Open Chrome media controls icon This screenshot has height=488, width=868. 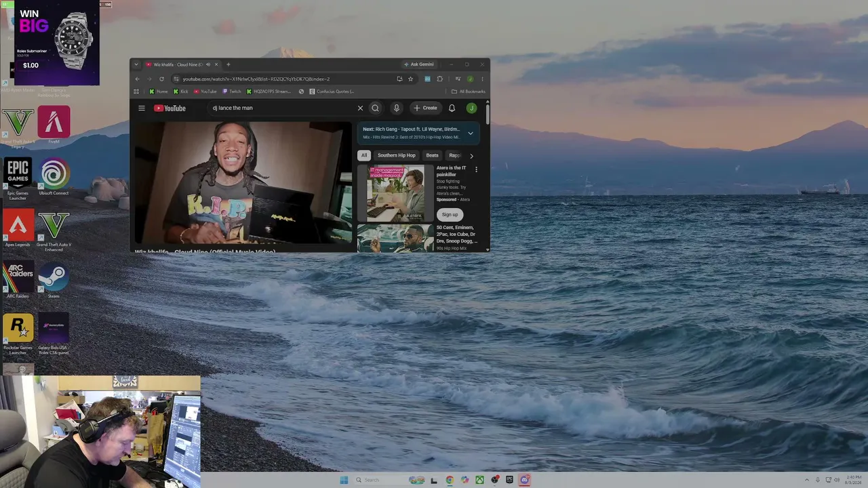click(458, 79)
